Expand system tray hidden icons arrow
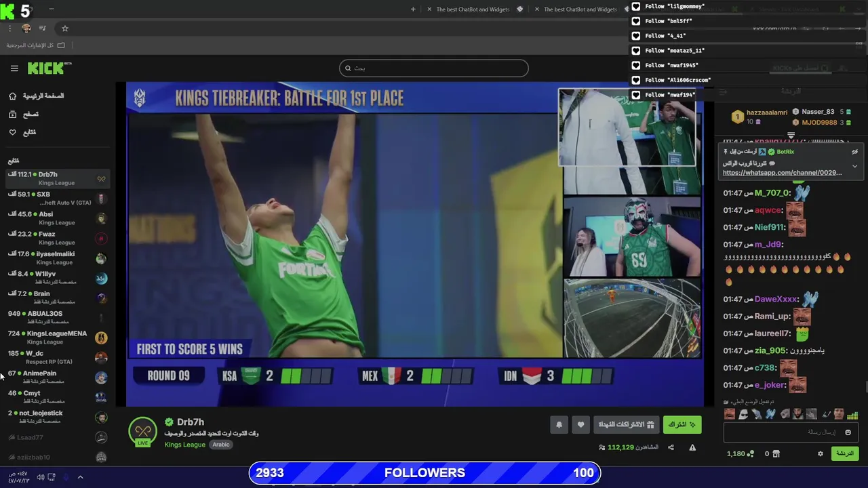868x488 pixels. click(x=80, y=477)
